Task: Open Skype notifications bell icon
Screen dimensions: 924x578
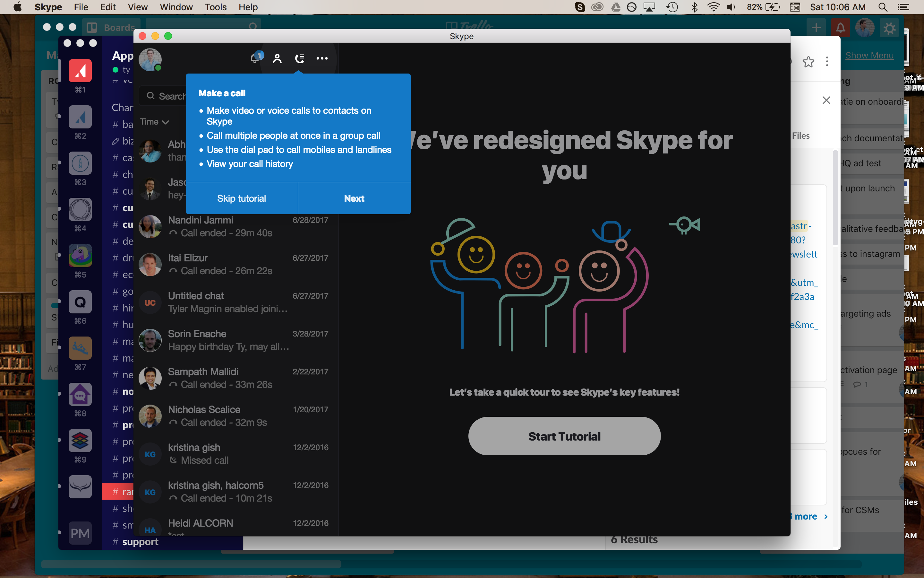Action: 255,58
